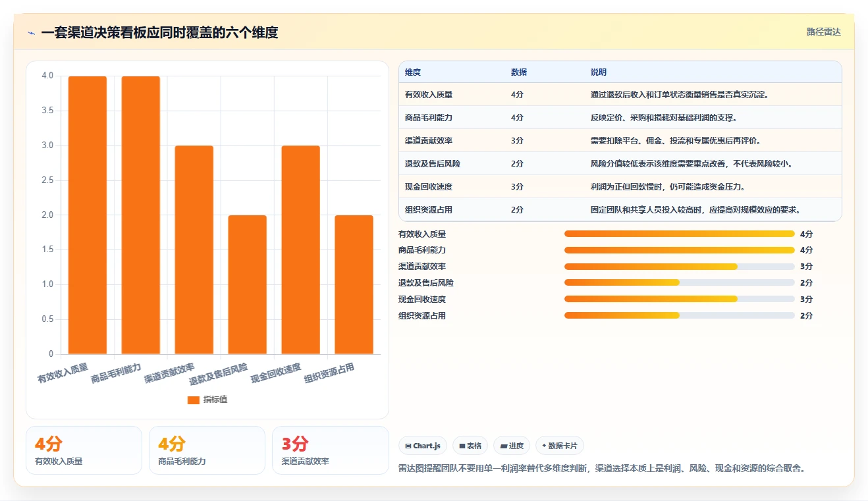The height and width of the screenshot is (501, 868).
Task: Click the 数据 column header
Action: [519, 72]
